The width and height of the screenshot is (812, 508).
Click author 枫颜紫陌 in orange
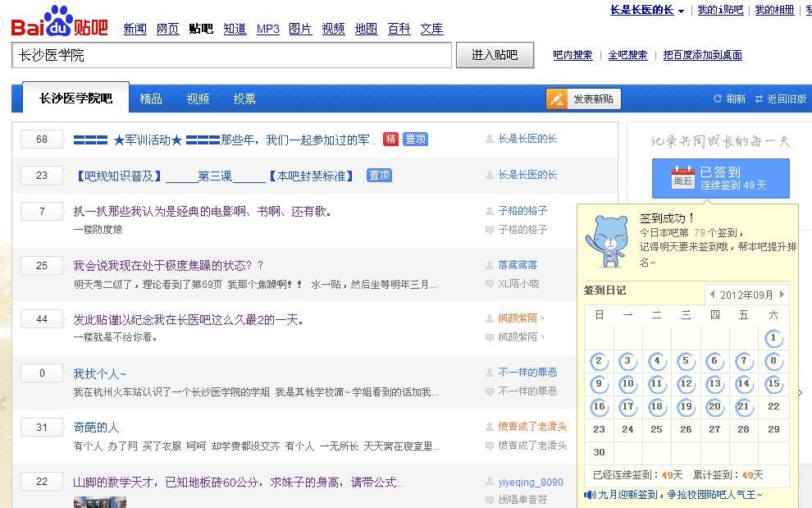click(521, 318)
